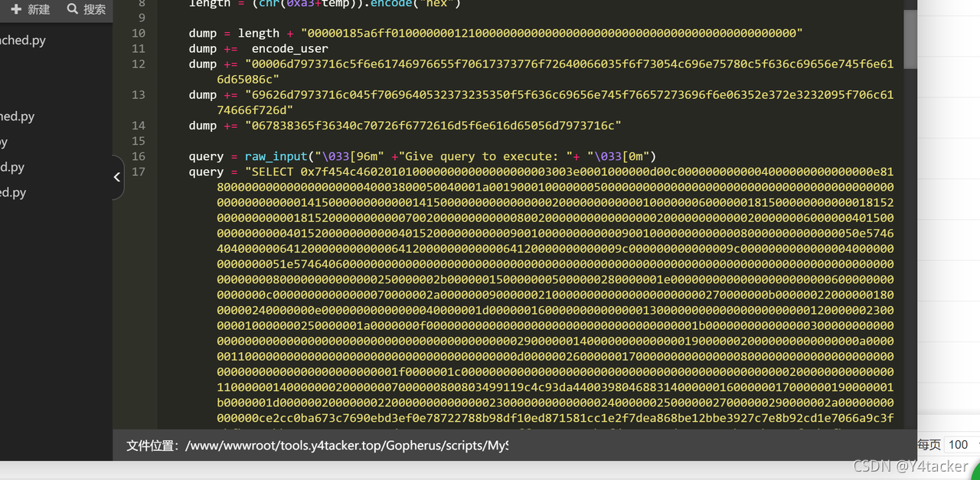Open the file ending in 'ached.py'
The image size is (980, 480).
point(23,40)
